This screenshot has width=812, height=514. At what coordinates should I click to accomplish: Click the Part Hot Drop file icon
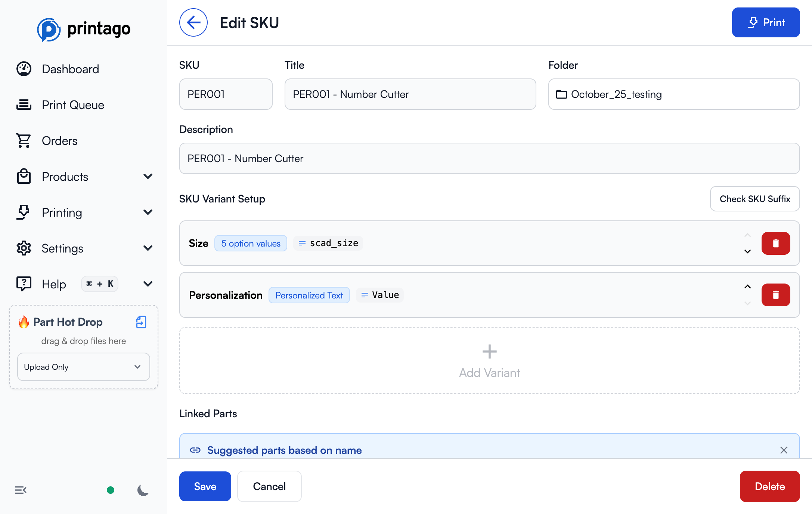[x=141, y=322]
